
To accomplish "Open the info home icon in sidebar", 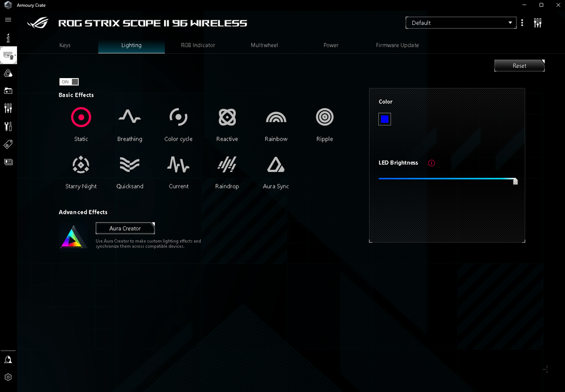I will pos(8,37).
